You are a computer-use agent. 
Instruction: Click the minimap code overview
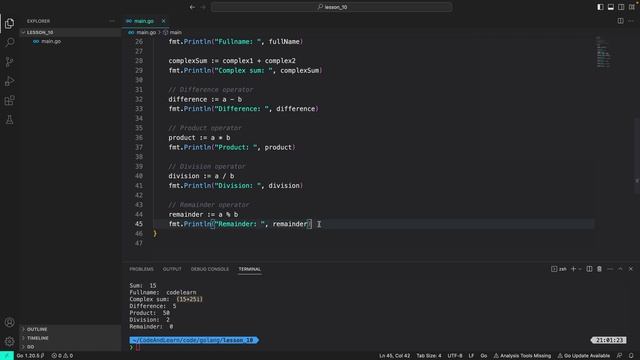[x=603, y=52]
